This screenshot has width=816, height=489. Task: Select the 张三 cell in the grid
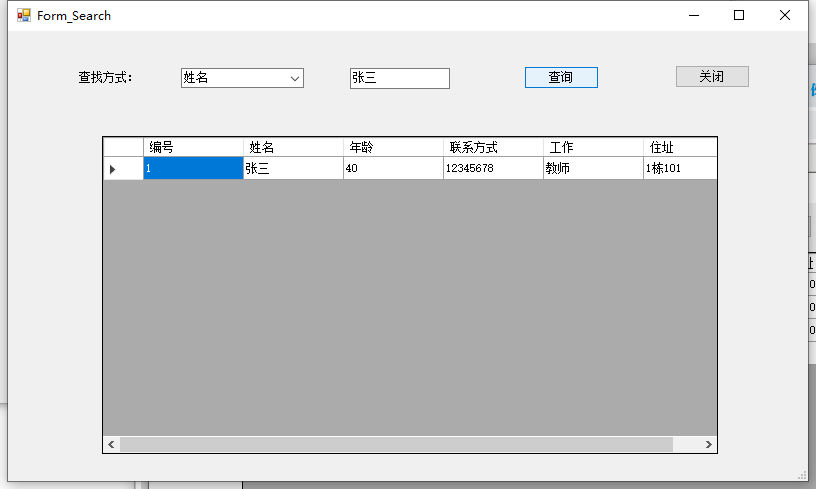[293, 169]
